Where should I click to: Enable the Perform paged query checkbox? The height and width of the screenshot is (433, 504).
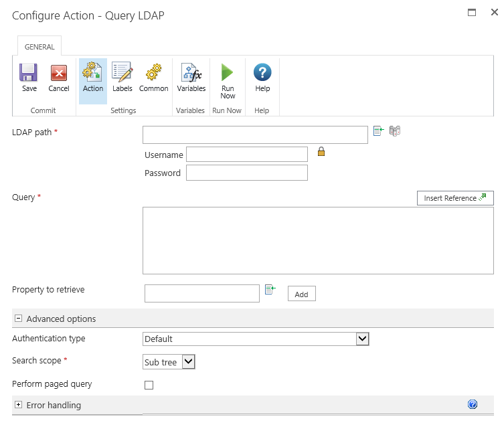click(149, 385)
